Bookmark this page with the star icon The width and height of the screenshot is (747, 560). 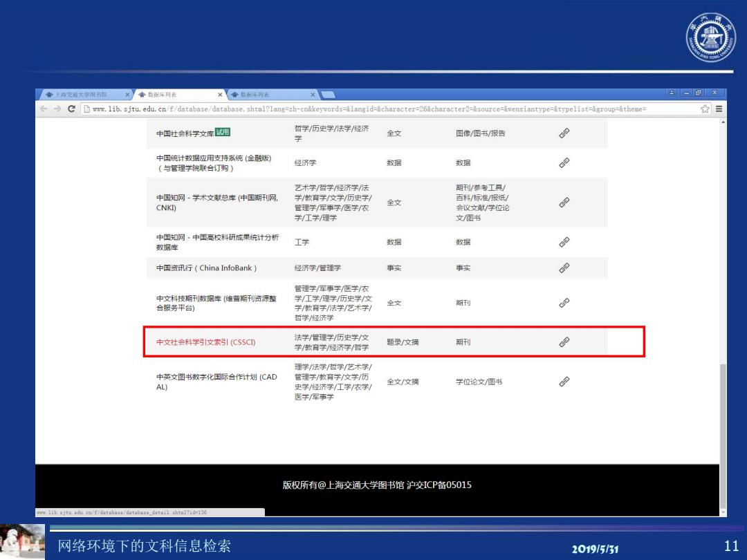tap(705, 109)
